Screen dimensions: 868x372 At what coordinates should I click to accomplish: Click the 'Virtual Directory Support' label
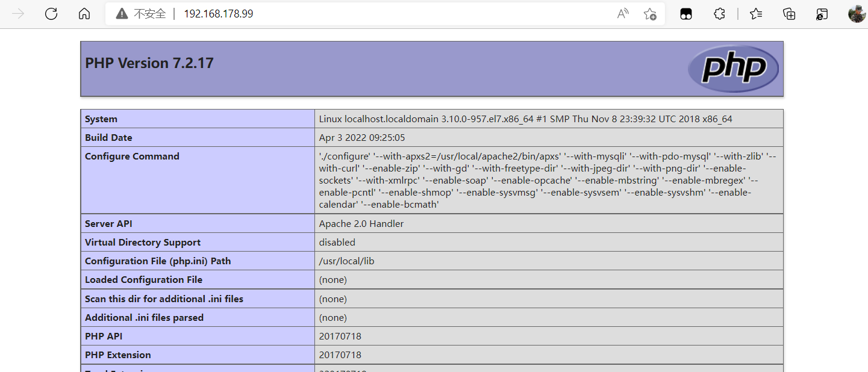tap(143, 243)
